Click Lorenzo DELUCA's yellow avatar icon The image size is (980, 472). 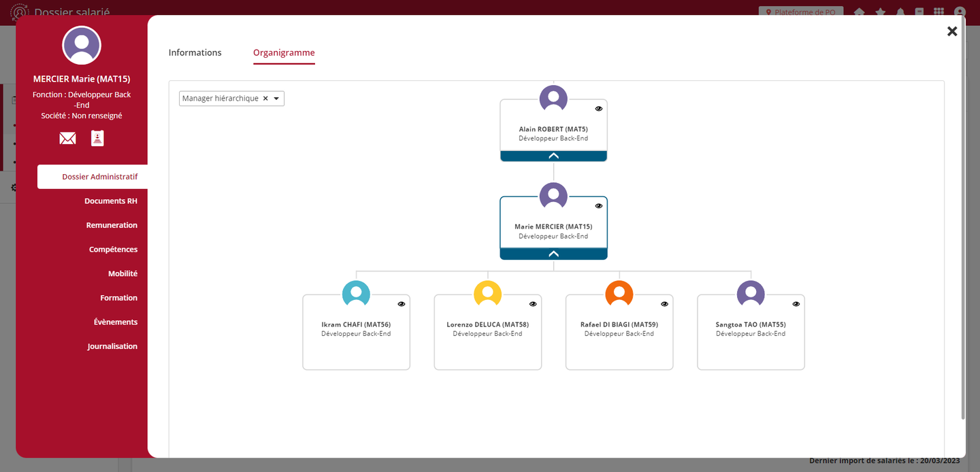[487, 294]
